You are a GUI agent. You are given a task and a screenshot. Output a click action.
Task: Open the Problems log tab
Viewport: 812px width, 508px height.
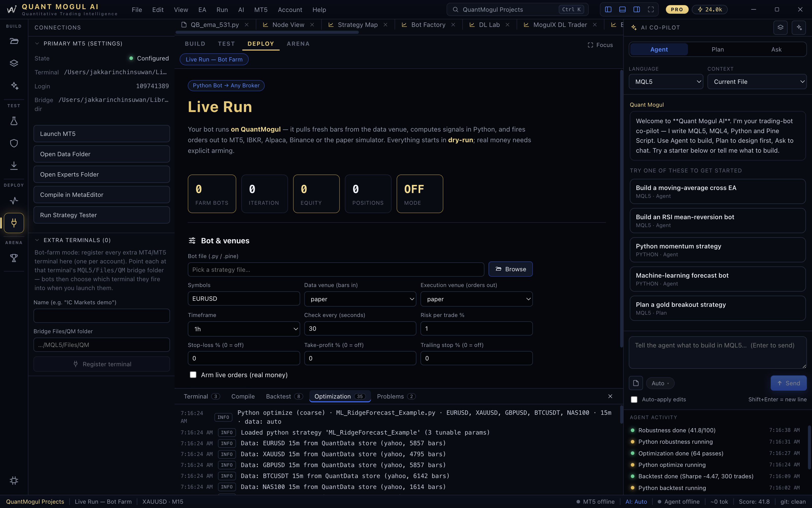(396, 396)
